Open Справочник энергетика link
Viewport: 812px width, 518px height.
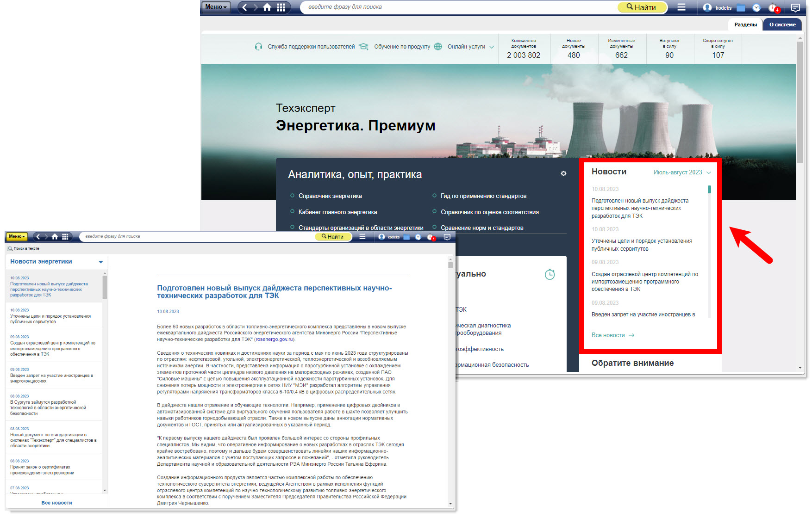coord(330,196)
